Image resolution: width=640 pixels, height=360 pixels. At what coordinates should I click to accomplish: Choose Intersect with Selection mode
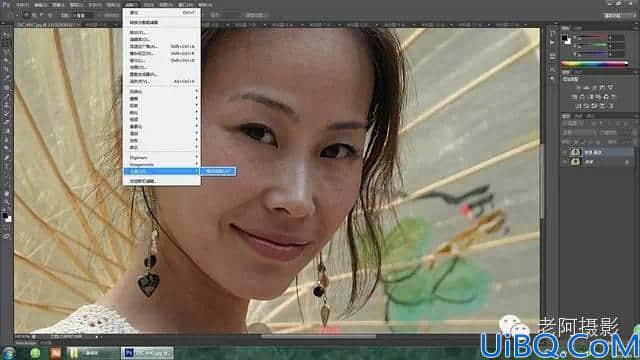[50, 15]
